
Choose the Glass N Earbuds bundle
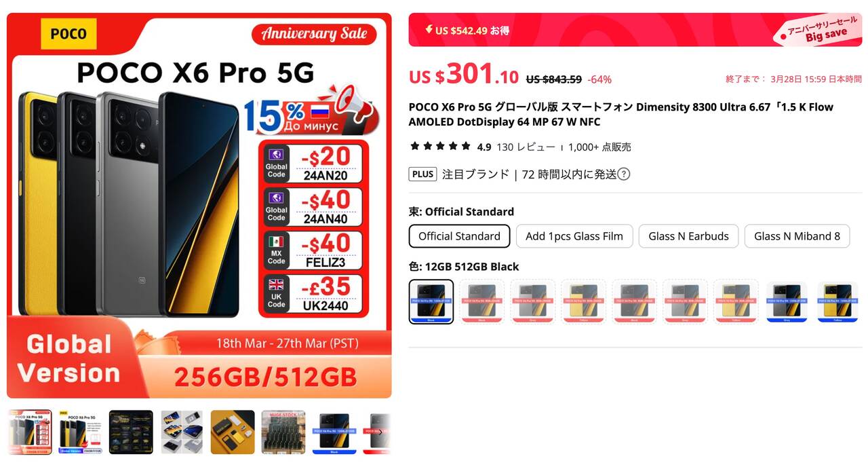pyautogui.click(x=688, y=236)
